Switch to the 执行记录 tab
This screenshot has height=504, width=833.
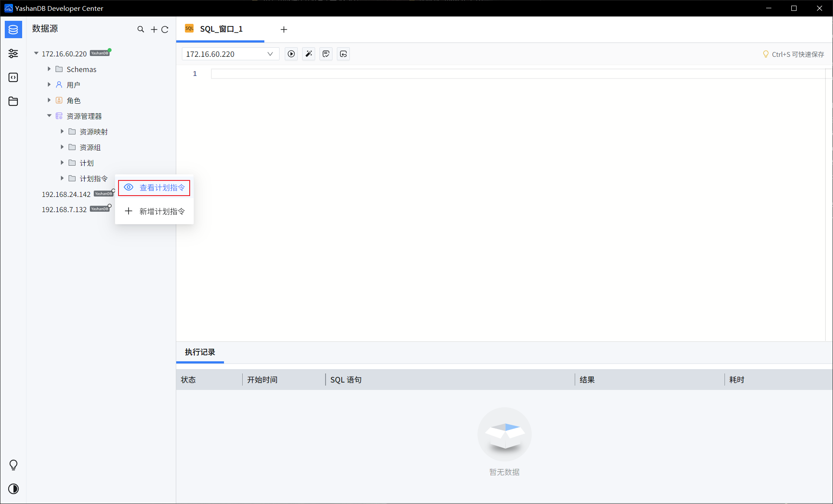pos(200,352)
